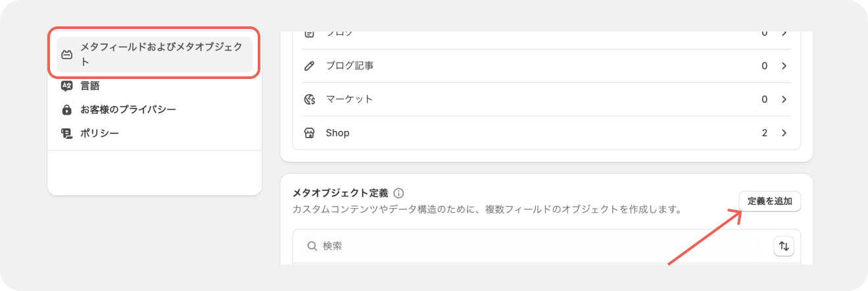The height and width of the screenshot is (291, 868).
Task: Expand the Shop row chevron
Action: tap(784, 133)
